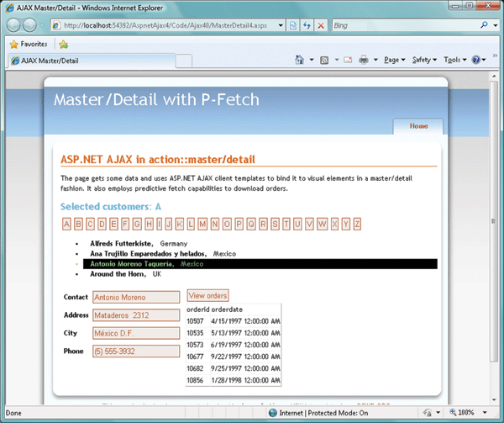This screenshot has height=423, width=504.
Task: Filter customers by letter G
Action: [137, 224]
